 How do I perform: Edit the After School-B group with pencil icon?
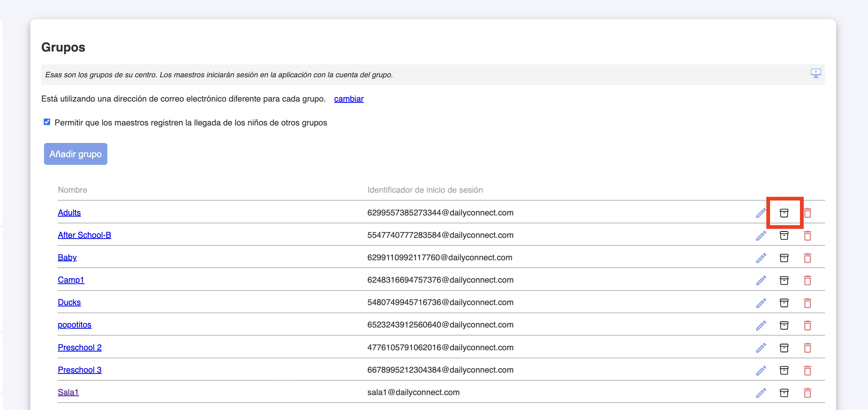pos(761,236)
